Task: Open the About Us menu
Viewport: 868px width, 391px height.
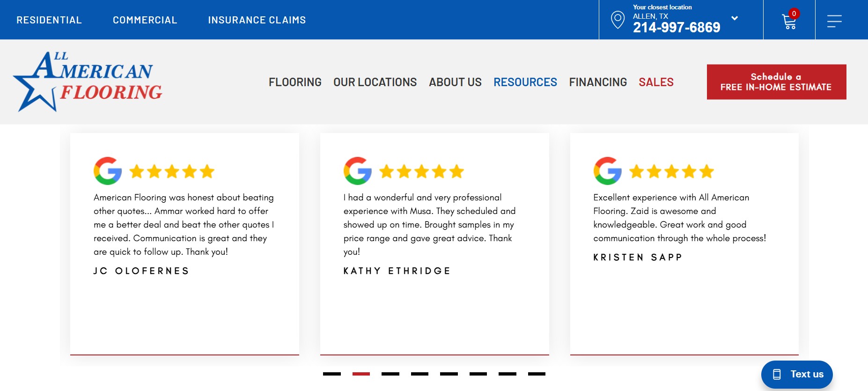Action: pos(455,82)
